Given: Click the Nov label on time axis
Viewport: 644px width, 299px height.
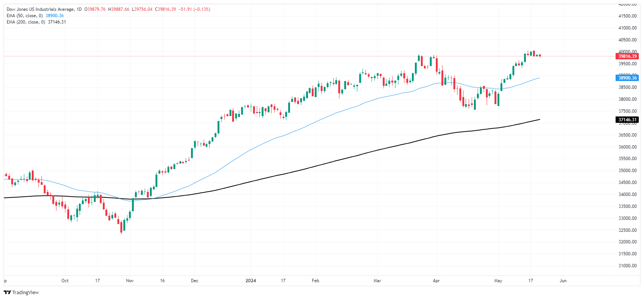Looking at the screenshot, I should [x=130, y=281].
